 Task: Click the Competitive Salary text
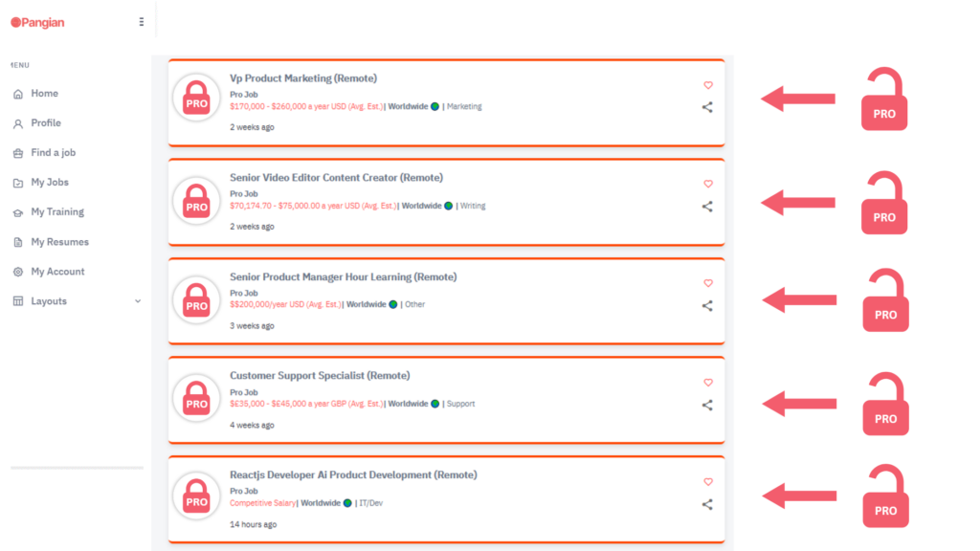(x=262, y=503)
